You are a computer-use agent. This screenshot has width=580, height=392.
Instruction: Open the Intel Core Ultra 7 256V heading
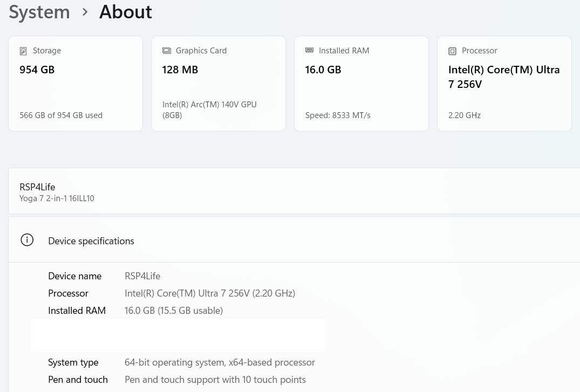coord(503,77)
